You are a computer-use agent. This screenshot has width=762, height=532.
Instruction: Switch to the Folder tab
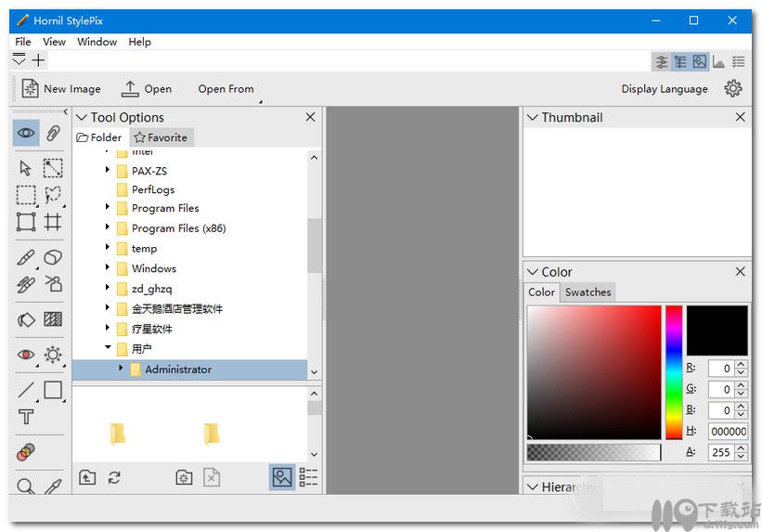click(x=99, y=137)
